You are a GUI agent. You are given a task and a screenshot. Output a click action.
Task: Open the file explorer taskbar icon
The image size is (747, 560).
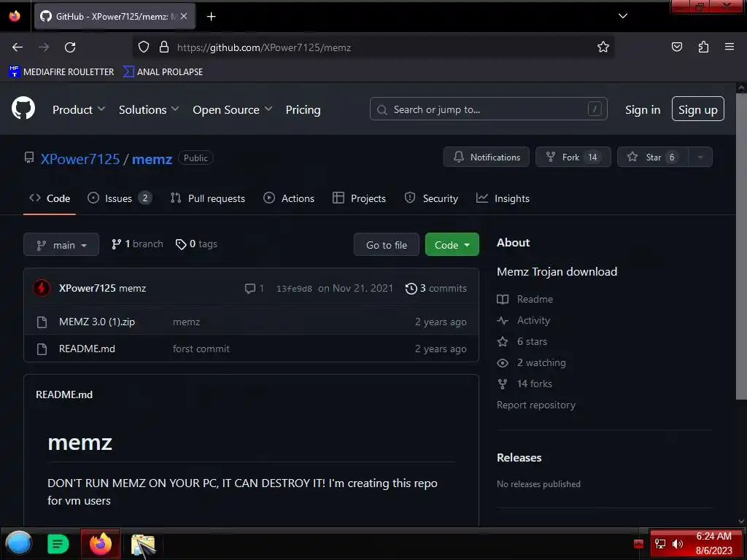[x=143, y=544]
